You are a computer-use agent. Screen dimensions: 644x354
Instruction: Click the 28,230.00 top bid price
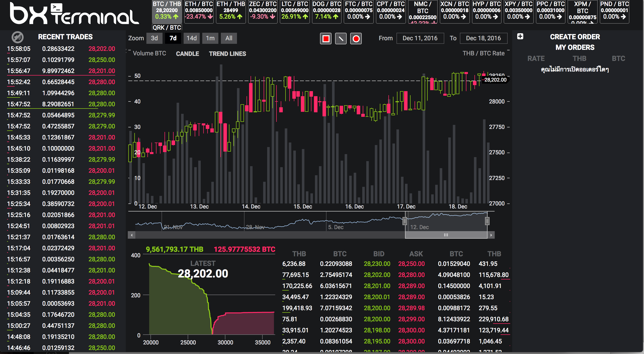tap(377, 264)
